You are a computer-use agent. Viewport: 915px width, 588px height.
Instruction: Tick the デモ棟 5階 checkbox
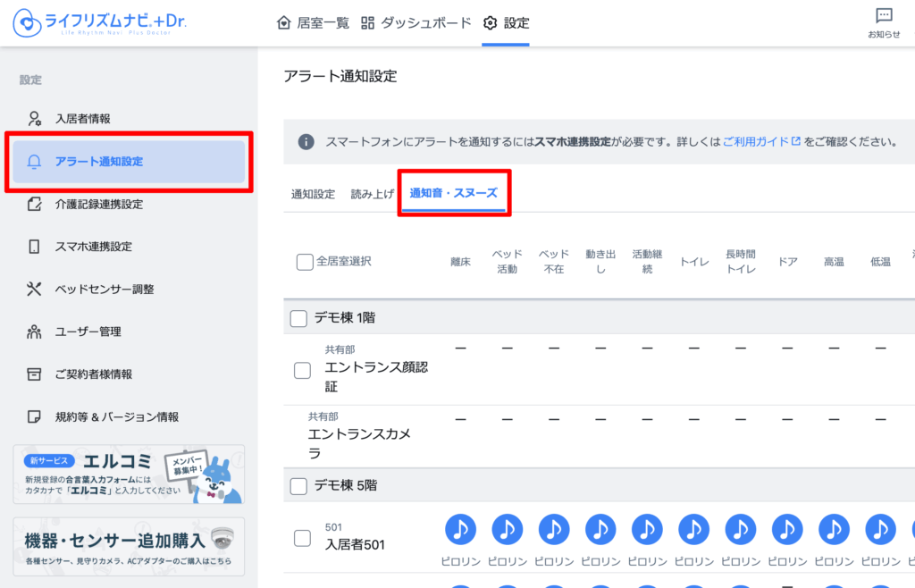pyautogui.click(x=298, y=485)
